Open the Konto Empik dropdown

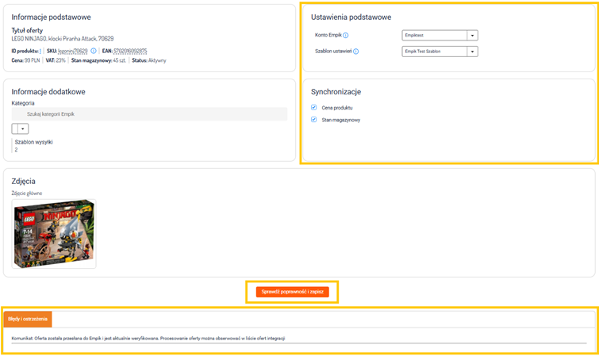pos(472,35)
